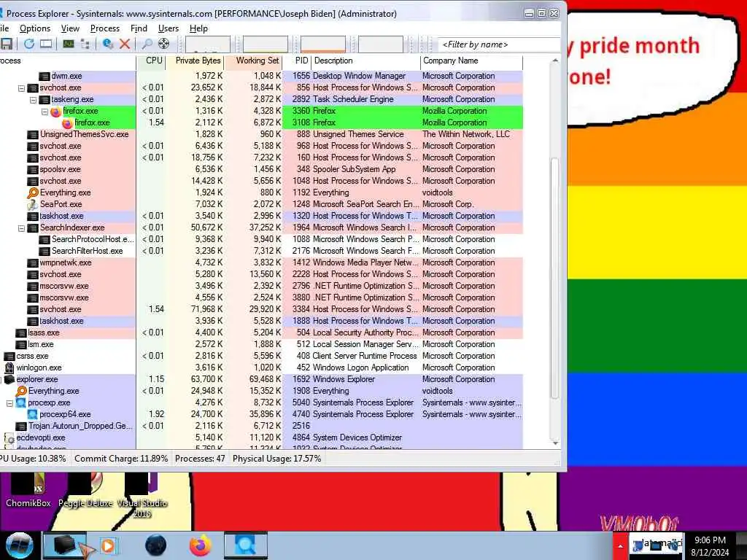Sort by the CPU column header
This screenshot has height=560, width=747.
(151, 61)
